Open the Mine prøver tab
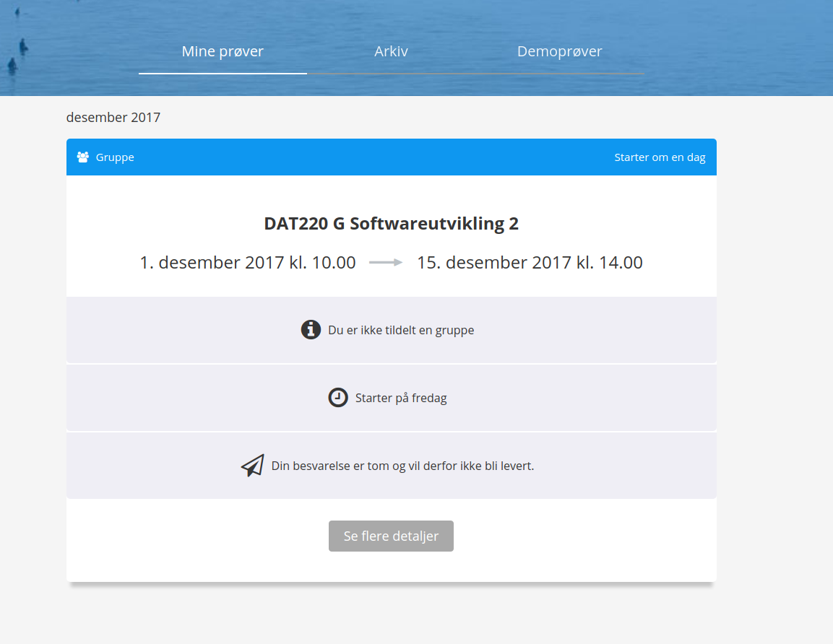Viewport: 833px width, 644px height. pyautogui.click(x=223, y=51)
